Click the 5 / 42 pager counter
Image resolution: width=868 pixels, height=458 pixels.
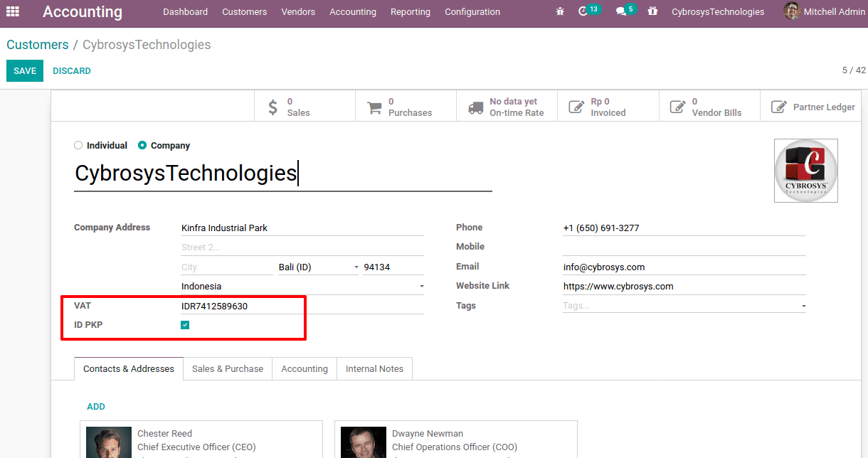(x=854, y=70)
